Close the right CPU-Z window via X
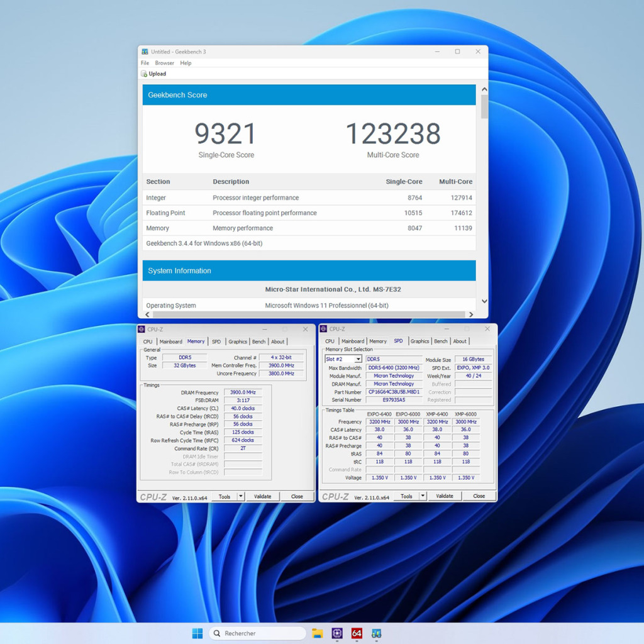Image resolution: width=644 pixels, height=644 pixels. pyautogui.click(x=487, y=329)
